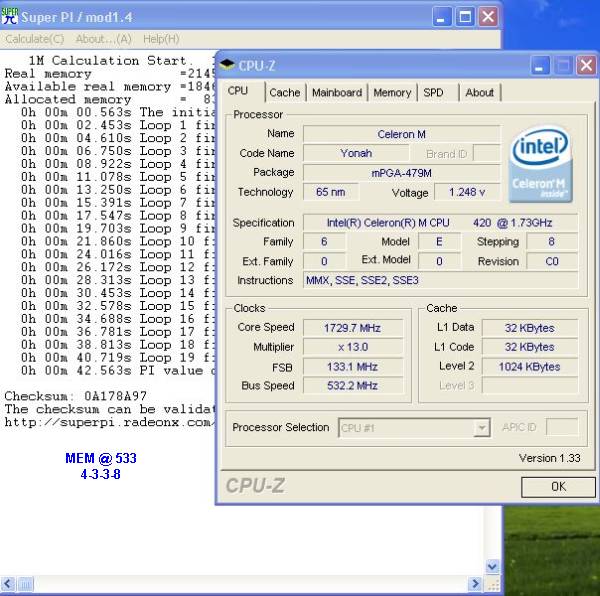Screen dimensions: 600x596
Task: Click the Name field showing Celeron M
Action: (401, 134)
